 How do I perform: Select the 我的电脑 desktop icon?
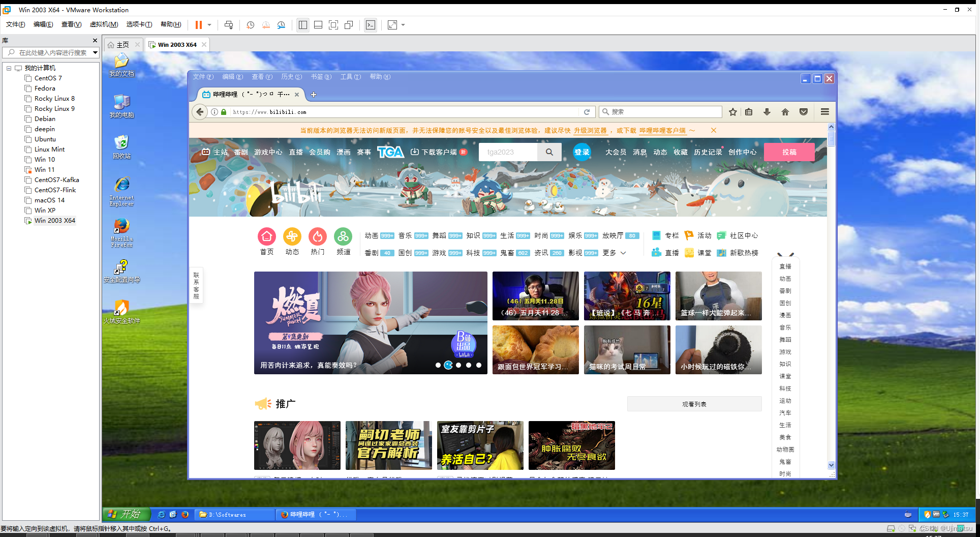click(122, 106)
